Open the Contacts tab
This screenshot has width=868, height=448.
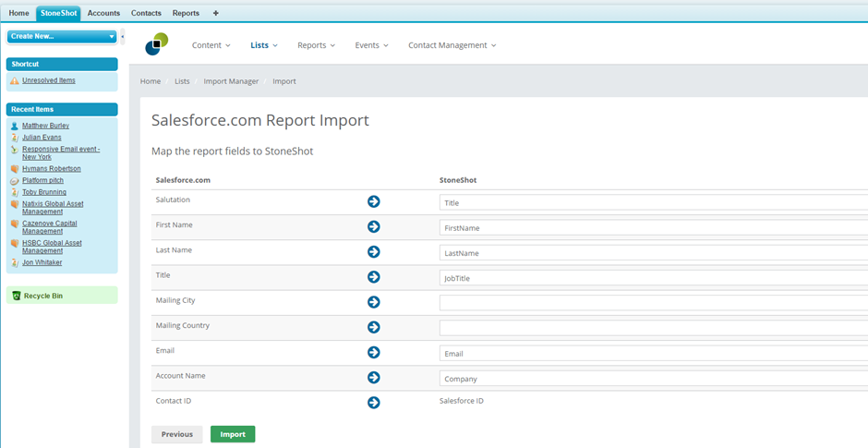(x=146, y=13)
